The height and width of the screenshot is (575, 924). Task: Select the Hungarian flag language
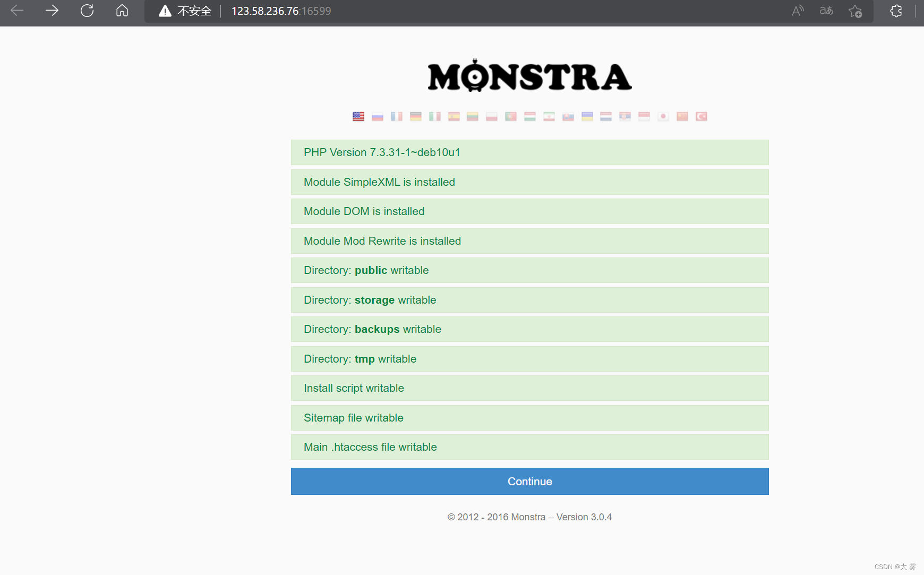tap(530, 116)
